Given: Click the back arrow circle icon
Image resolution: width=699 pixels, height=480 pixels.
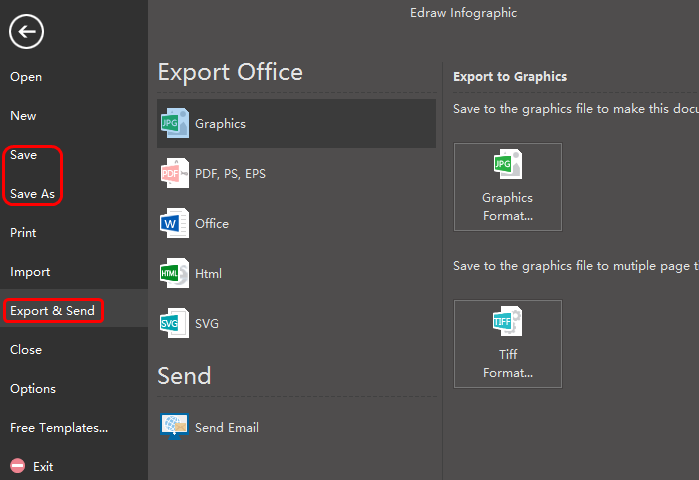Looking at the screenshot, I should (x=26, y=32).
